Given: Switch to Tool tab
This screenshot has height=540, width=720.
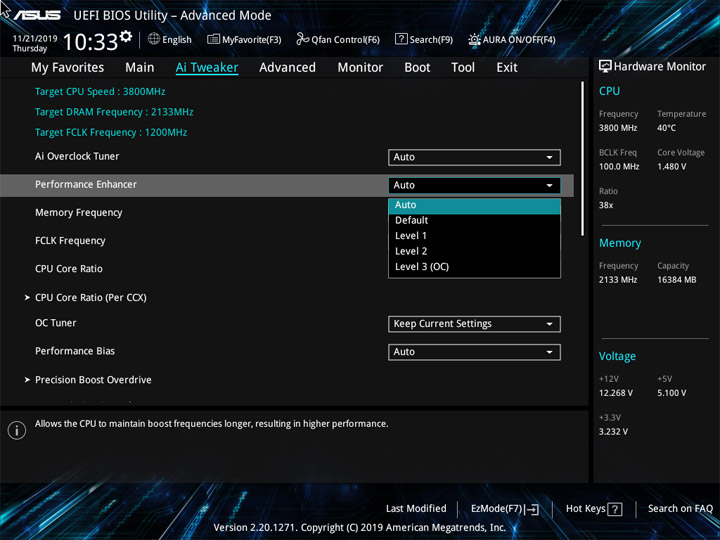Looking at the screenshot, I should [x=463, y=68].
